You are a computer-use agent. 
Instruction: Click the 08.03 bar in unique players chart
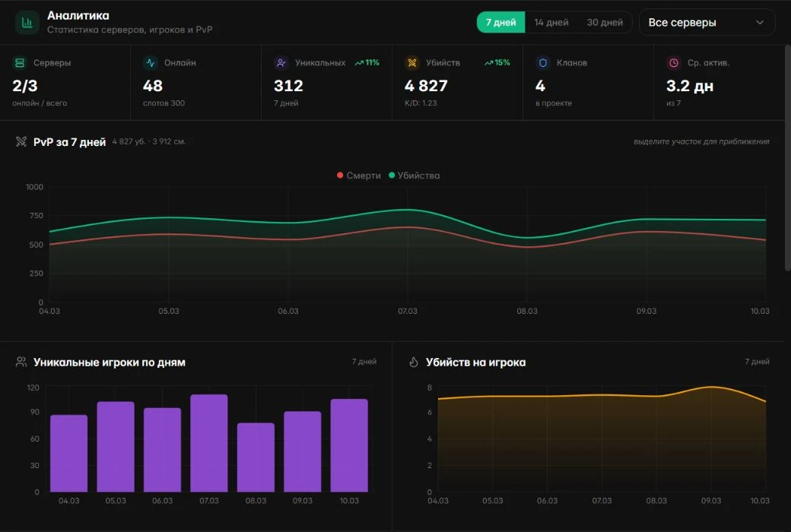pos(256,458)
